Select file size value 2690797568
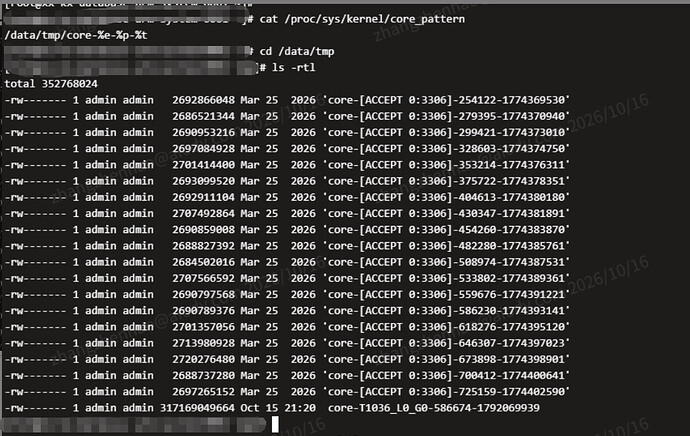 tap(203, 294)
